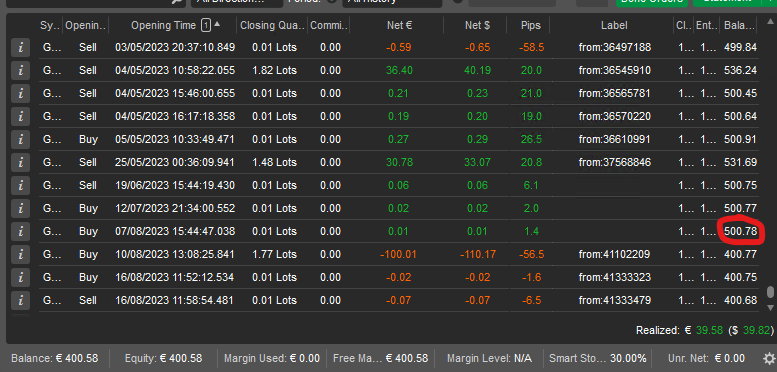Click opening time 19/06/2023 15:44:19.430
The height and width of the screenshot is (372, 777).
point(175,185)
